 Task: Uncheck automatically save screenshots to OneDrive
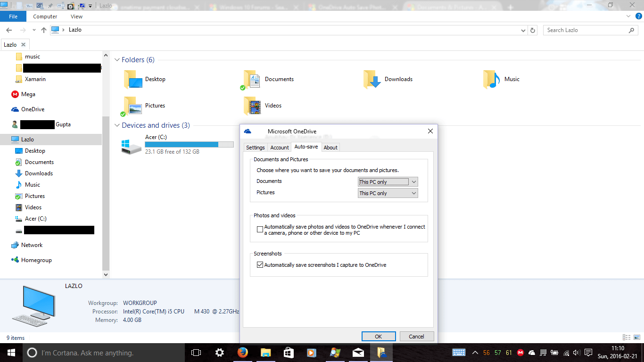click(260, 264)
